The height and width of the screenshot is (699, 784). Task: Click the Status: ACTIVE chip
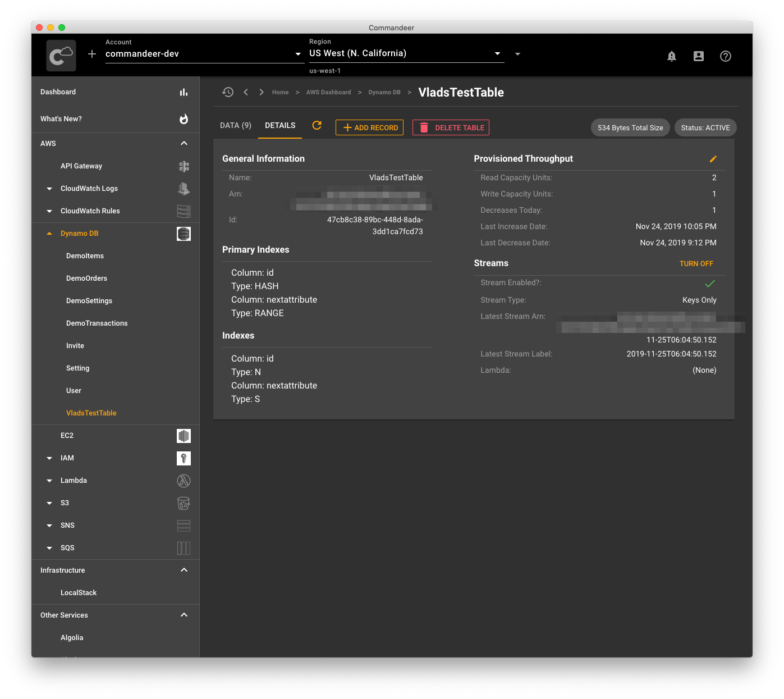tap(705, 127)
